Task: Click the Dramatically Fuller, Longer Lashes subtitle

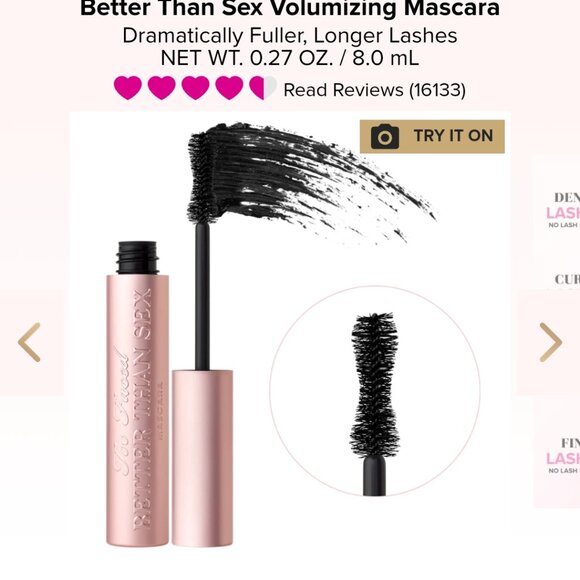Action: pos(290,36)
